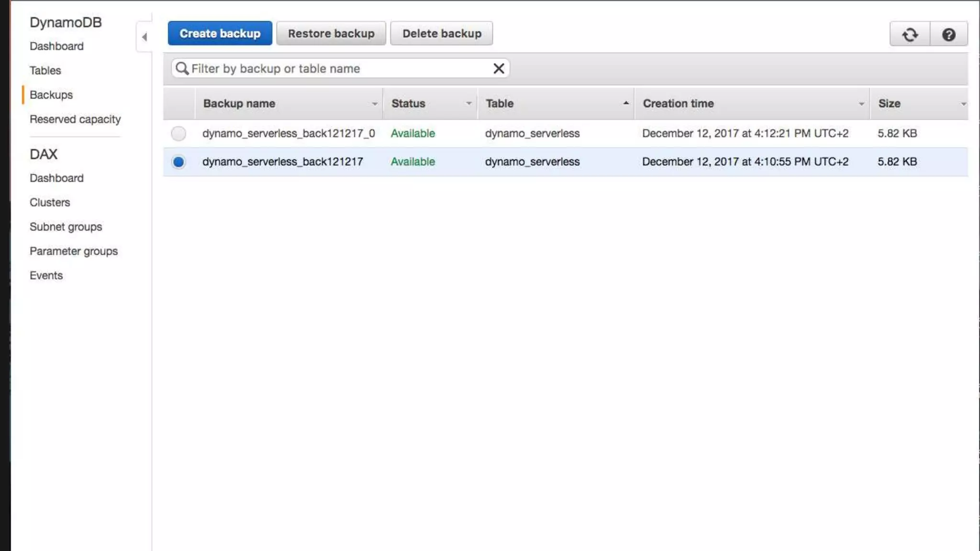The width and height of the screenshot is (980, 551).
Task: Open the Size column dropdown arrow
Action: click(x=963, y=104)
